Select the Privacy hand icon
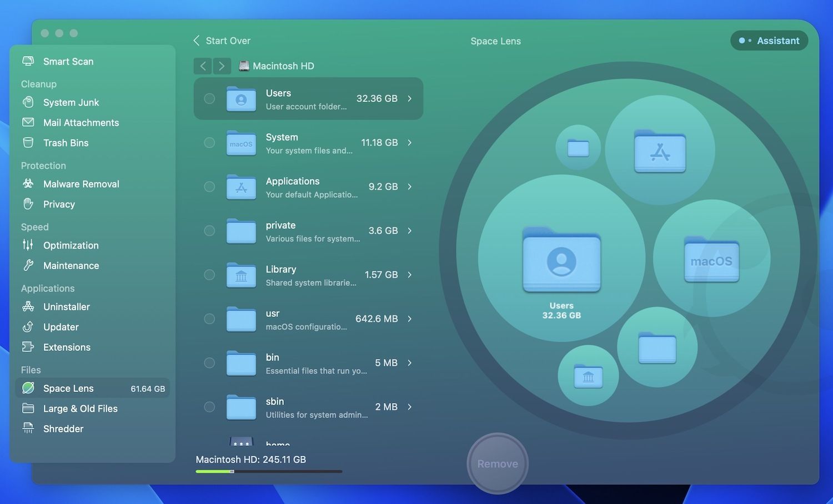This screenshot has height=504, width=833. [28, 204]
